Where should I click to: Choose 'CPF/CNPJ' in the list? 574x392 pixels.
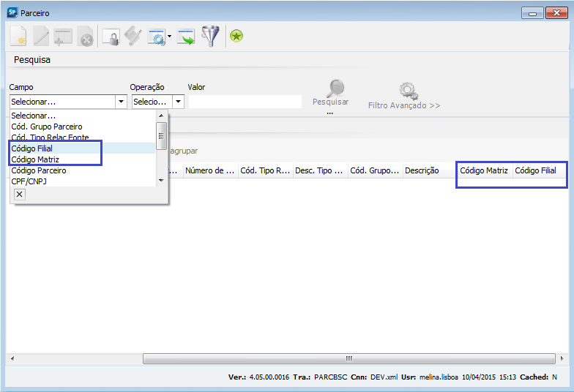pos(83,181)
